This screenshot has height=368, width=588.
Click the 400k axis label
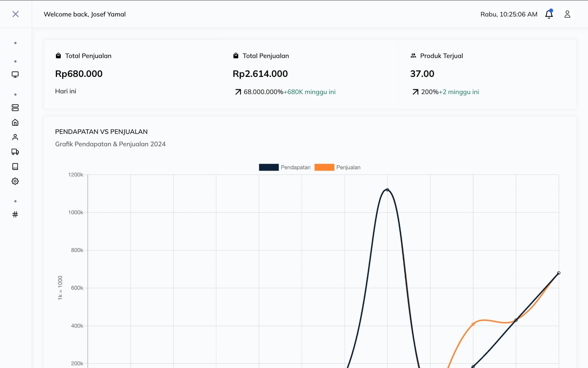tap(77, 326)
